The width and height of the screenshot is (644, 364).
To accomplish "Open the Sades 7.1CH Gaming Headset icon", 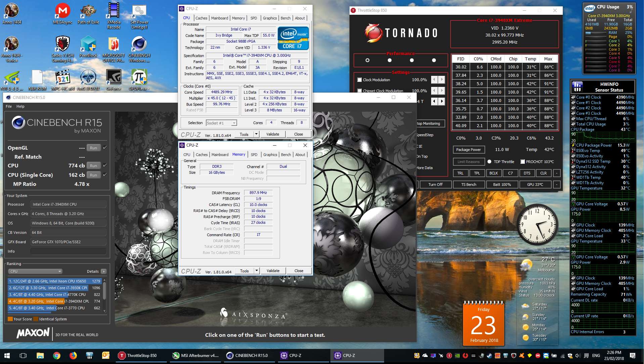I will click(x=62, y=49).
